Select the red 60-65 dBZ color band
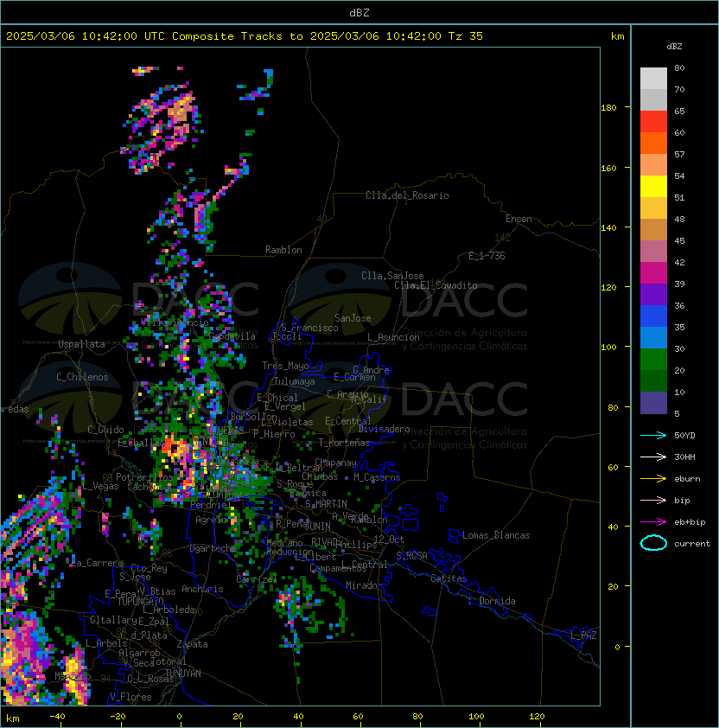Viewport: 719px width, 728px height. pyautogui.click(x=653, y=122)
